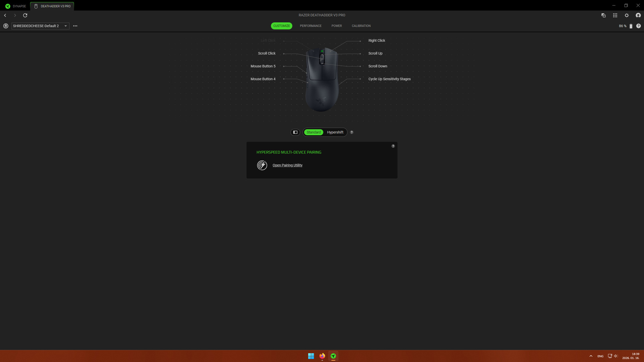Go back using the back arrow
The image size is (644, 362).
click(x=5, y=15)
